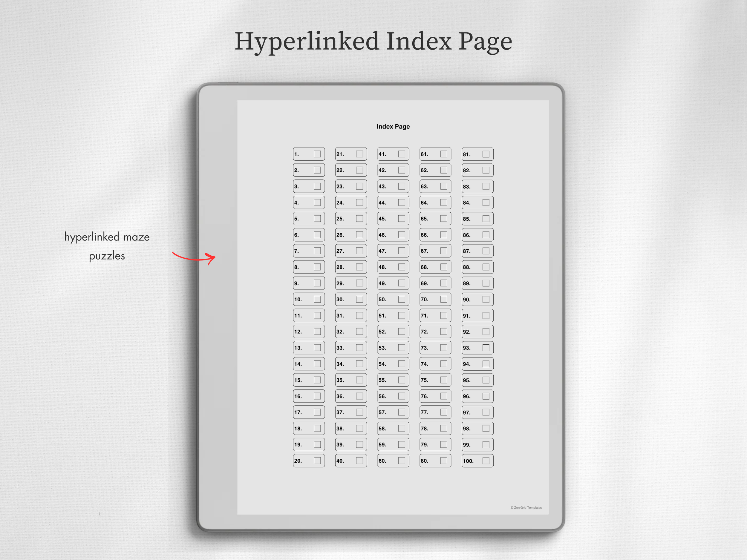Viewport: 747px width, 560px height.
Task: Jump to puzzle 31.
Action: point(351,315)
